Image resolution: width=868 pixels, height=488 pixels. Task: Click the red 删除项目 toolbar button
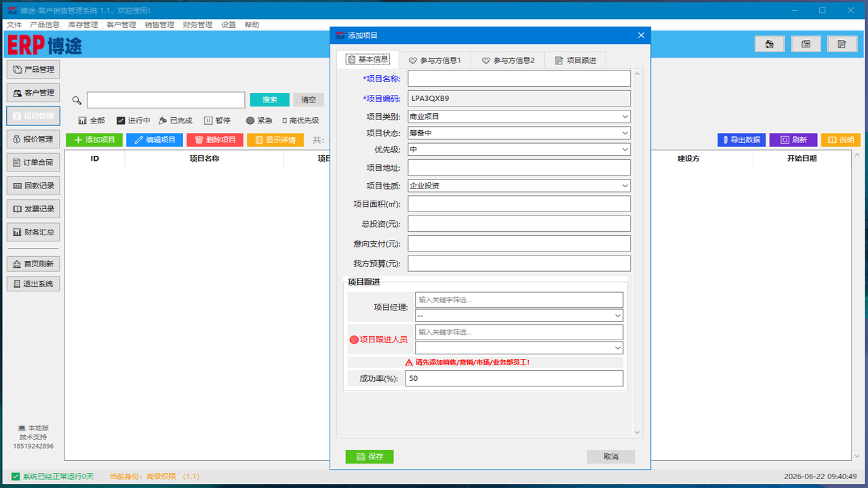(x=215, y=140)
